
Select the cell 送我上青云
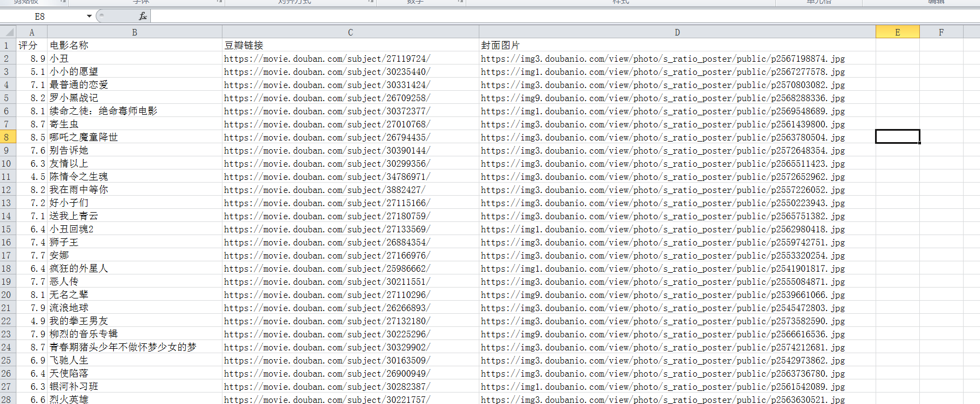click(x=134, y=216)
